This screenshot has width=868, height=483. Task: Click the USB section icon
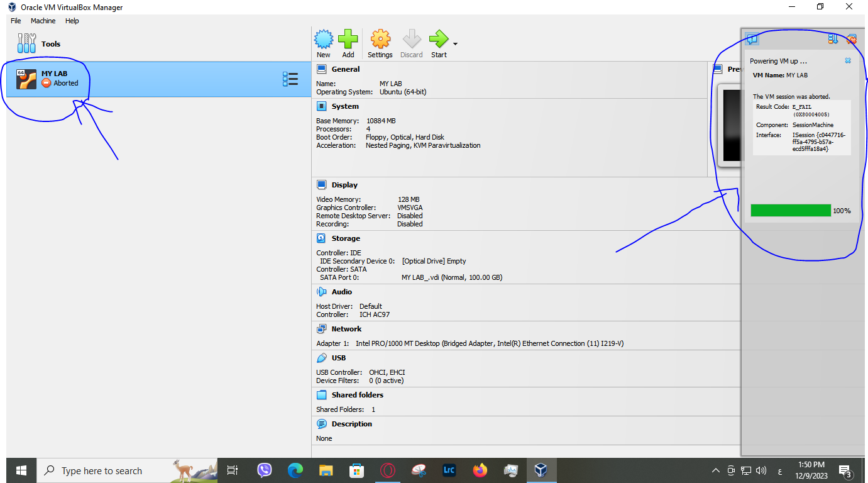coord(322,358)
